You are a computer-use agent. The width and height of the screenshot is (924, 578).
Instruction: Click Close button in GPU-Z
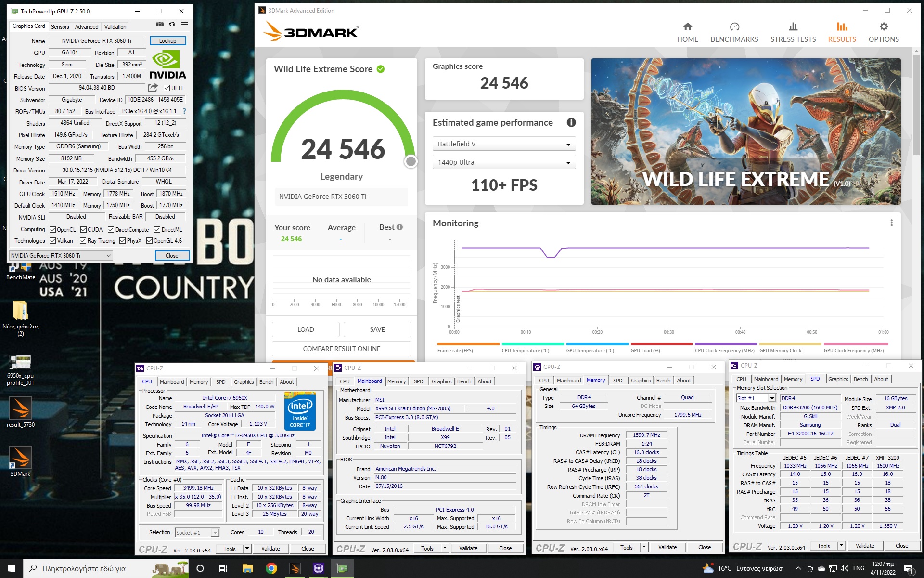(172, 256)
